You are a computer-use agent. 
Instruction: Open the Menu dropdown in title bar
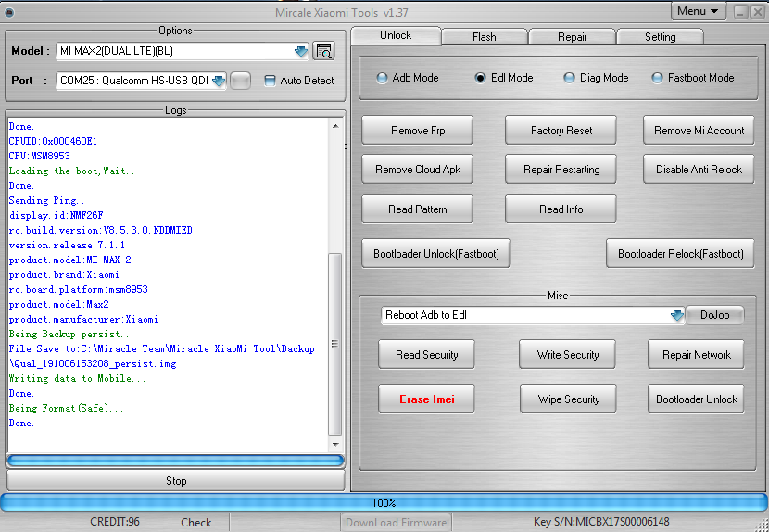pyautogui.click(x=698, y=11)
